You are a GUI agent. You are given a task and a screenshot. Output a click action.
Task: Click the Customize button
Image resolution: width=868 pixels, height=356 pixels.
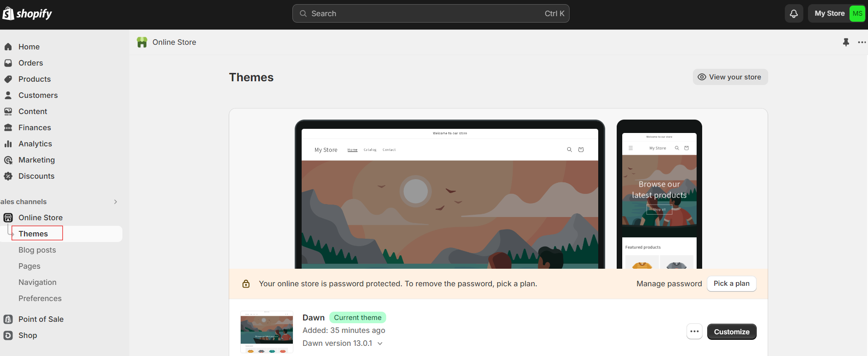732,332
